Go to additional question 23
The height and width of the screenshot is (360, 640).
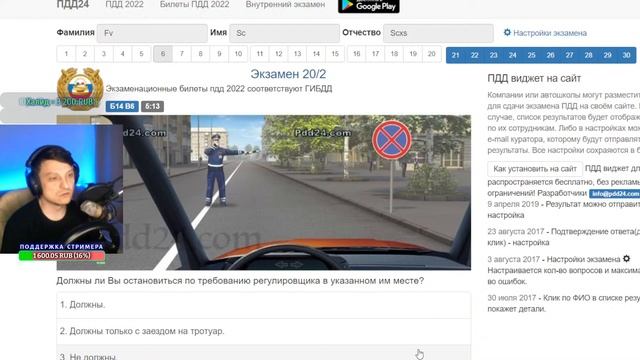click(493, 55)
